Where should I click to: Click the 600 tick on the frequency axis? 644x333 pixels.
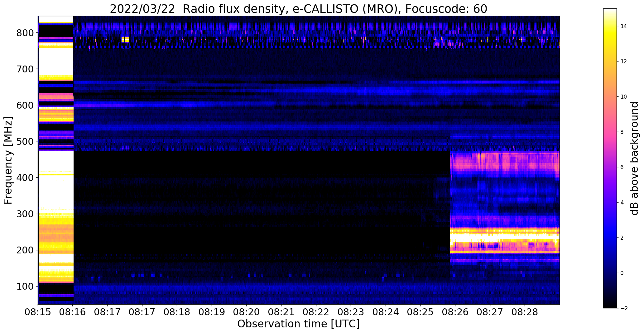[x=25, y=105]
